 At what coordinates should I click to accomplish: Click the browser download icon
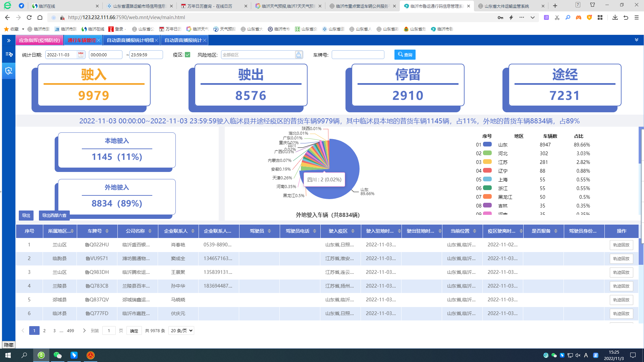tap(615, 17)
